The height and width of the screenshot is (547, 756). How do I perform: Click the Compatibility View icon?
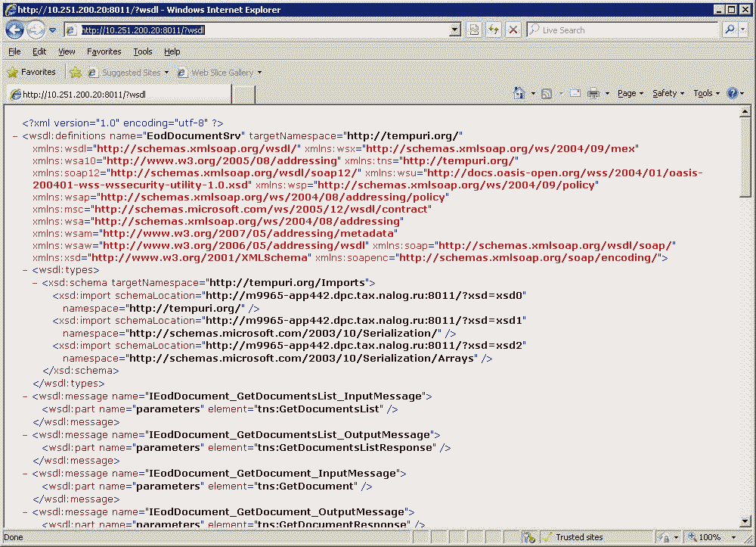tap(474, 30)
